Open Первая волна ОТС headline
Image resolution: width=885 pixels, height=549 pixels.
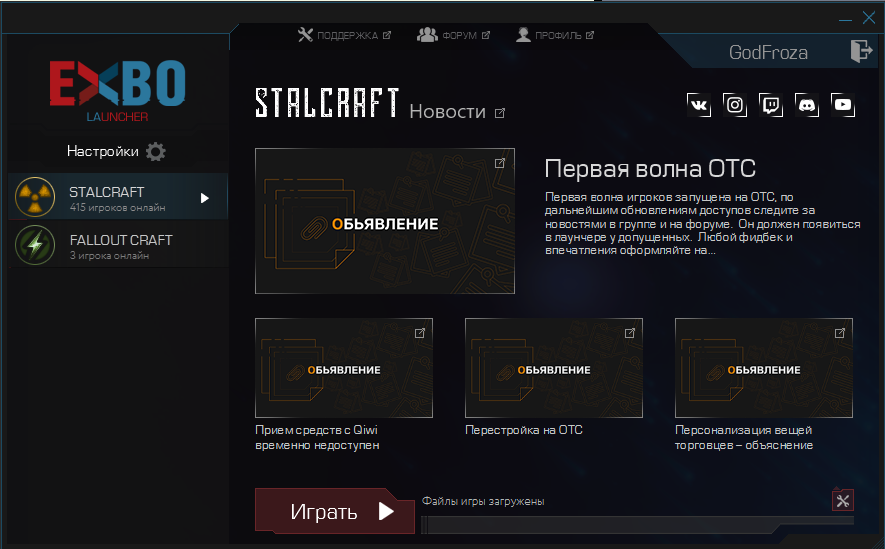[x=650, y=169]
